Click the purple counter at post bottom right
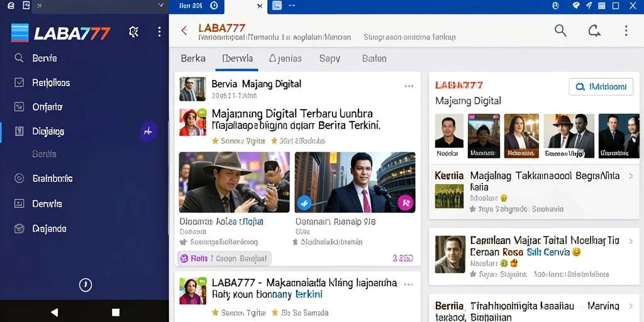The height and width of the screenshot is (322, 644). pos(402,258)
